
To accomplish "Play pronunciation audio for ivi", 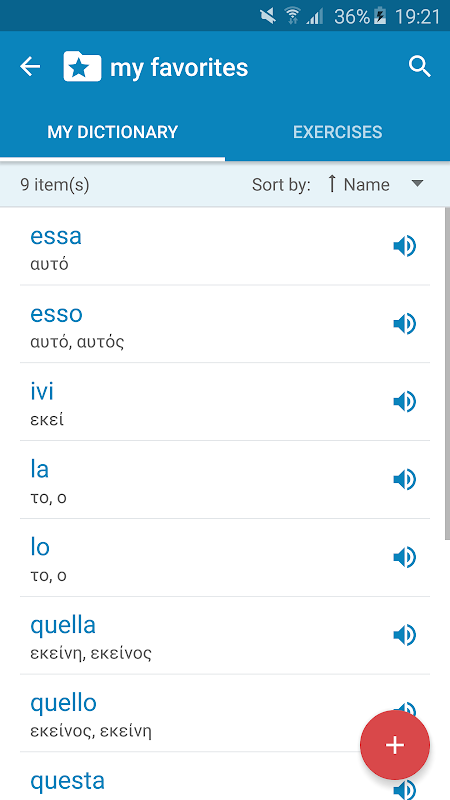I will tap(405, 402).
